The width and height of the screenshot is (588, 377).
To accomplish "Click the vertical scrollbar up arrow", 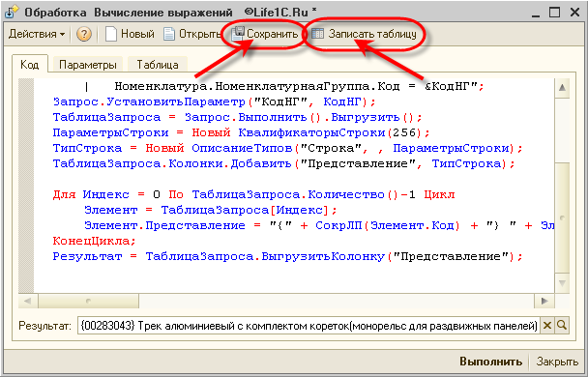I will click(x=562, y=87).
